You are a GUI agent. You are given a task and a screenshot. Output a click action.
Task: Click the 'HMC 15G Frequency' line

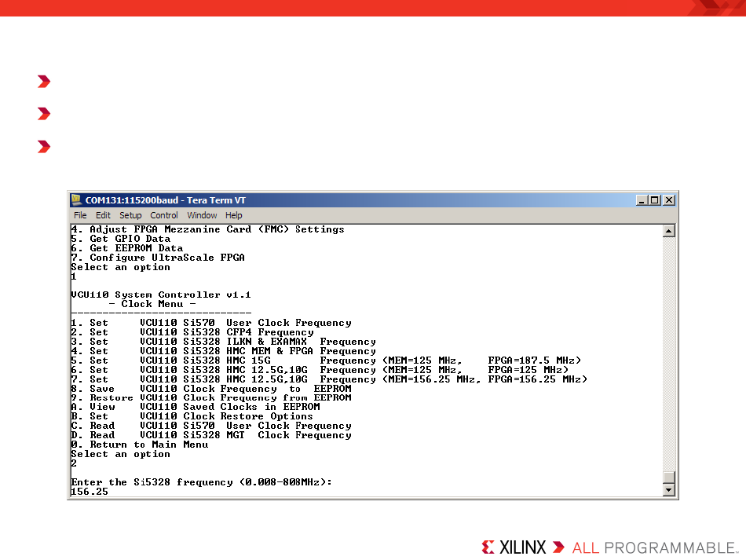pyautogui.click(x=326, y=361)
